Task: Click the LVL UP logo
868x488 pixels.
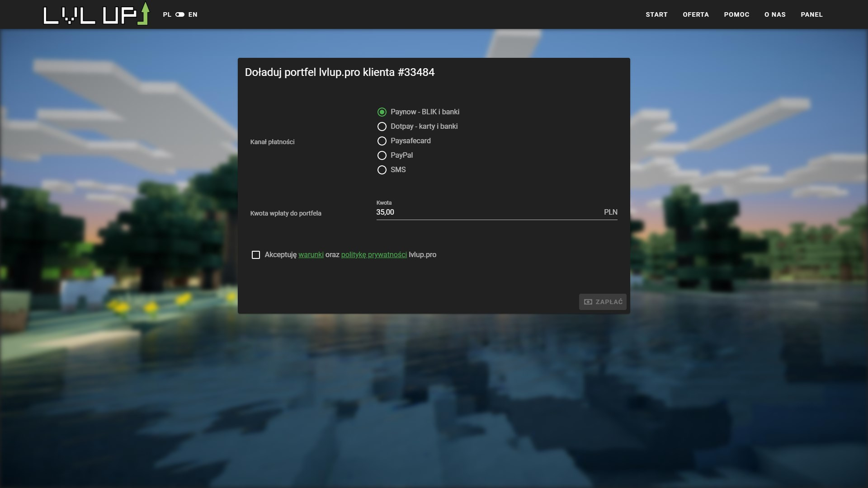Action: pos(96,14)
